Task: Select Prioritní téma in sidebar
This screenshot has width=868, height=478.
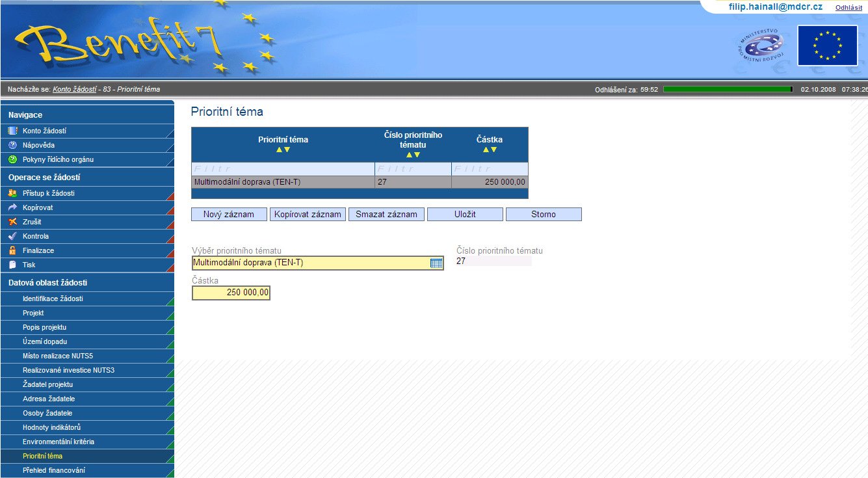Action: click(87, 456)
